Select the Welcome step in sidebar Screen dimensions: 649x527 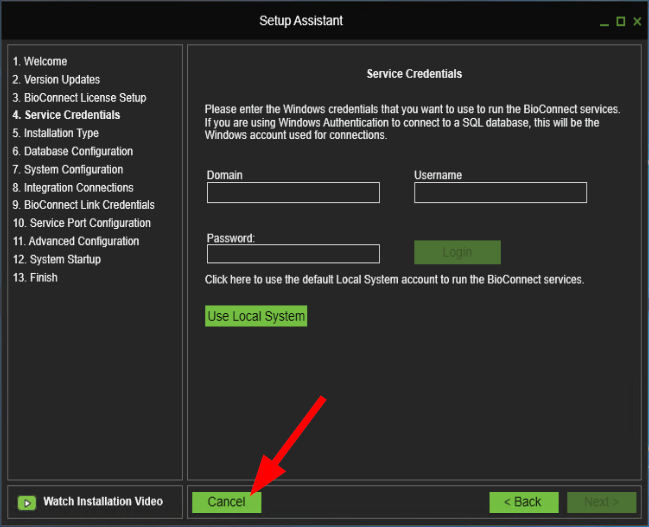[x=40, y=62]
